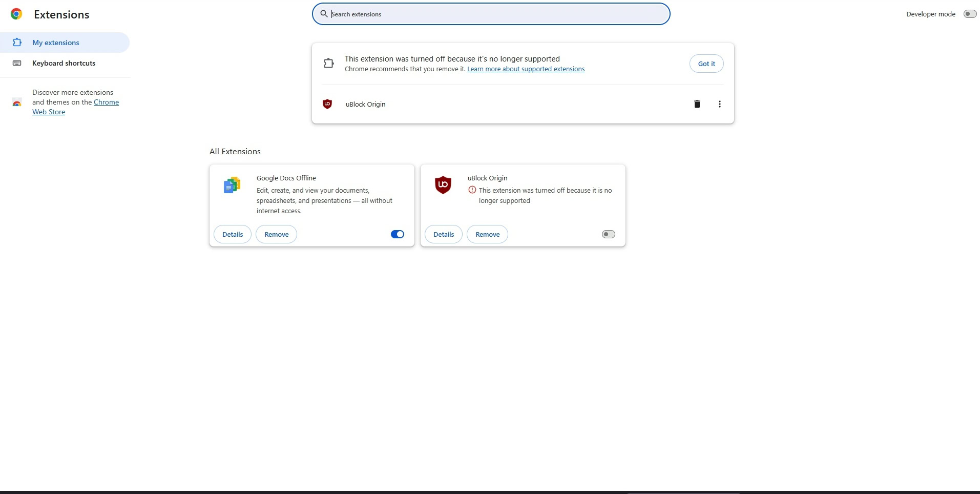
Task: Click uBlock Origin title in extension card
Action: [487, 178]
